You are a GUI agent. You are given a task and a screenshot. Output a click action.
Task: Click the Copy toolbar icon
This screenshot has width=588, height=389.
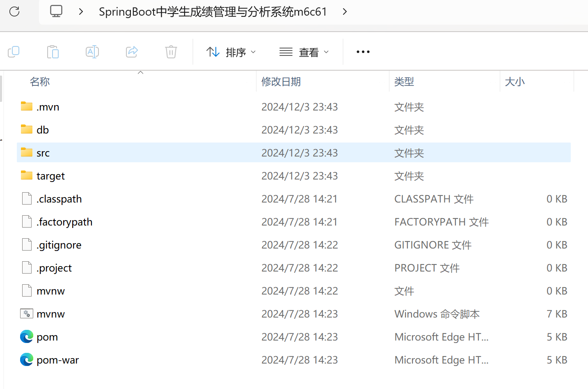14,52
